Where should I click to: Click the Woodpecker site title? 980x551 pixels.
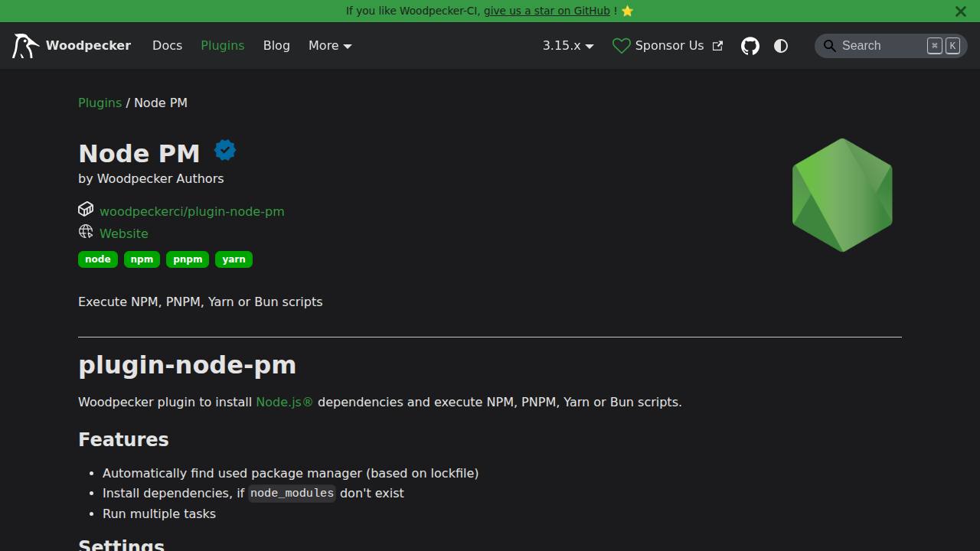(x=88, y=46)
